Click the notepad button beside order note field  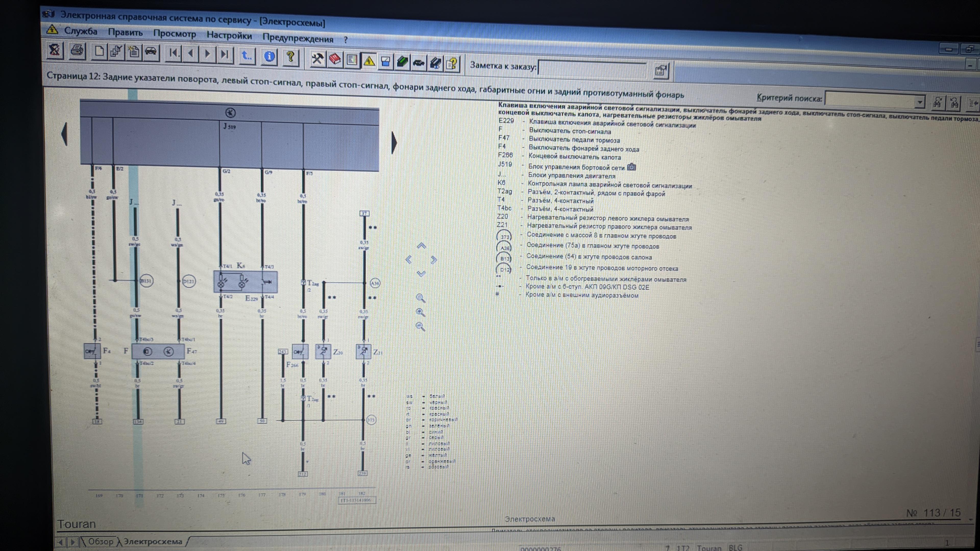pyautogui.click(x=661, y=71)
